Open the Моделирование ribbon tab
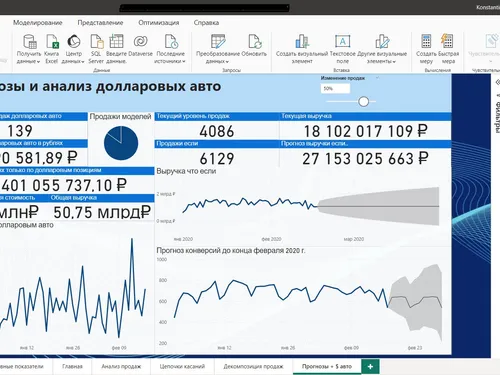The height and width of the screenshot is (375, 500). pos(38,23)
